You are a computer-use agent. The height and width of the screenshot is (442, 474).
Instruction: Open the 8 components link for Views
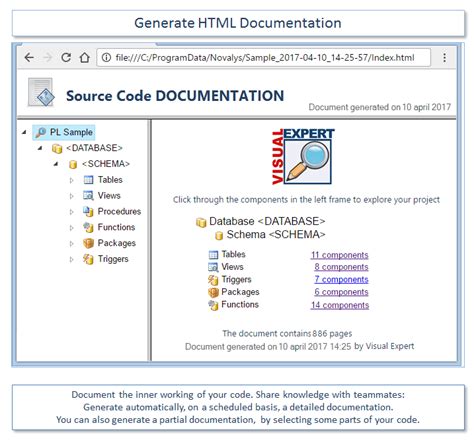[x=341, y=267]
